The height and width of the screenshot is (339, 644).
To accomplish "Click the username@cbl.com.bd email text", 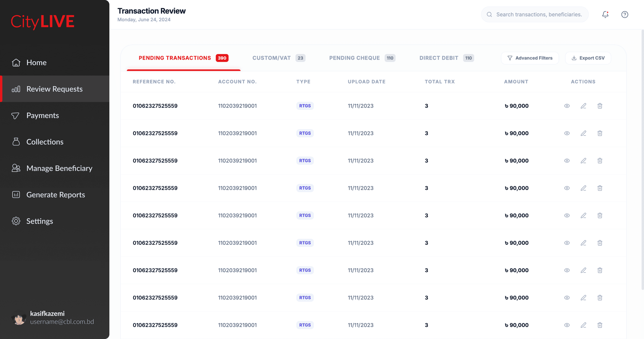I will point(62,322).
